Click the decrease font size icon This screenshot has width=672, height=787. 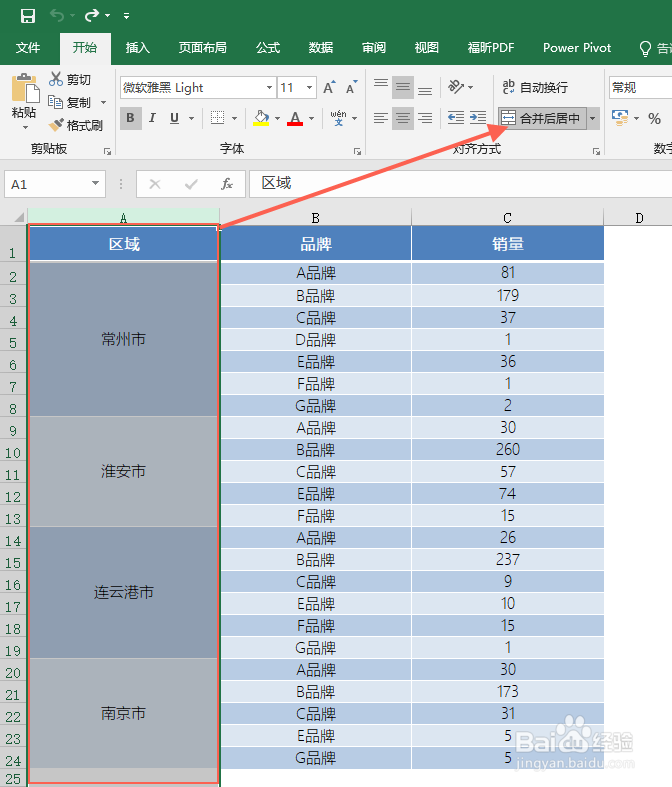(351, 88)
